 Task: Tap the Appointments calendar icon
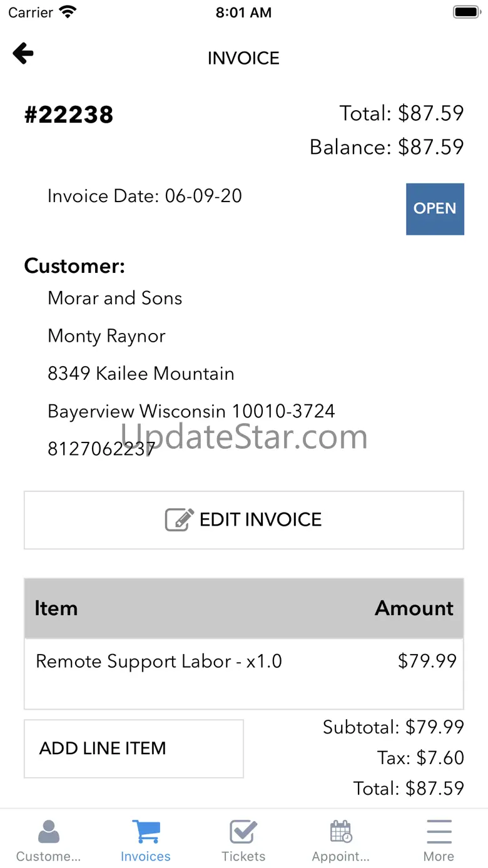click(341, 832)
